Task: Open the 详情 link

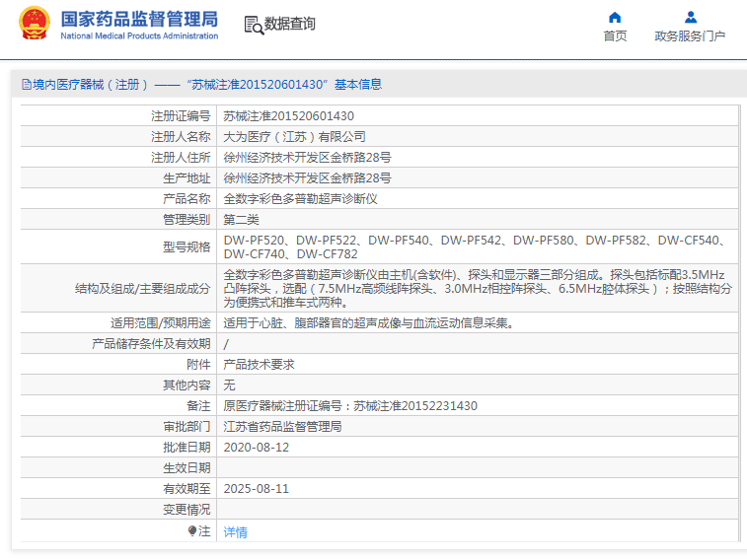Action: click(x=235, y=532)
